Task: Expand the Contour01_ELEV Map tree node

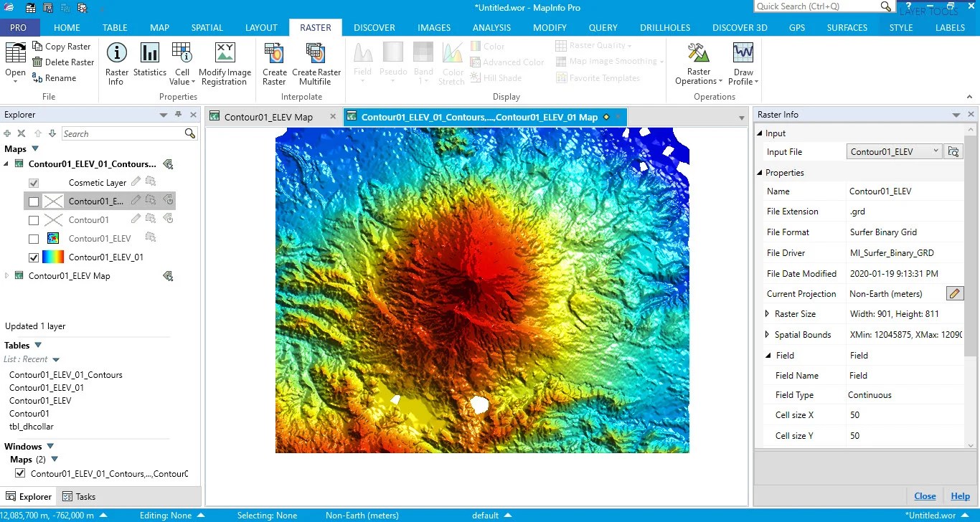Action: pos(6,275)
